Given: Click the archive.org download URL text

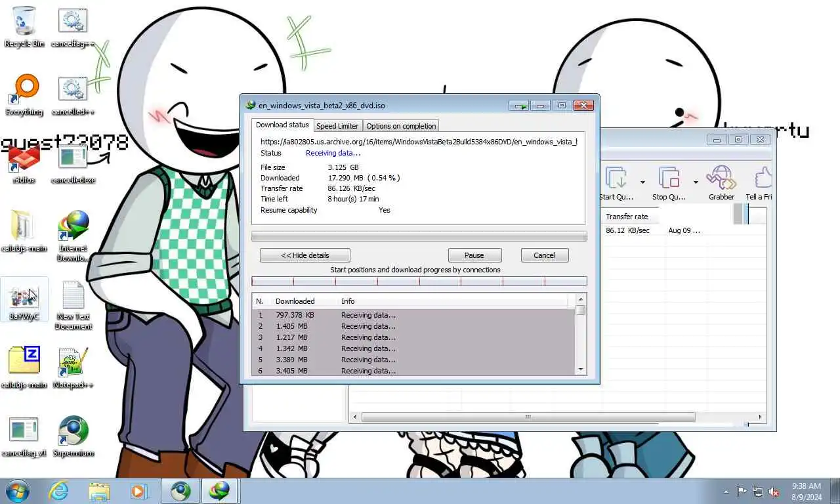Looking at the screenshot, I should point(419,142).
